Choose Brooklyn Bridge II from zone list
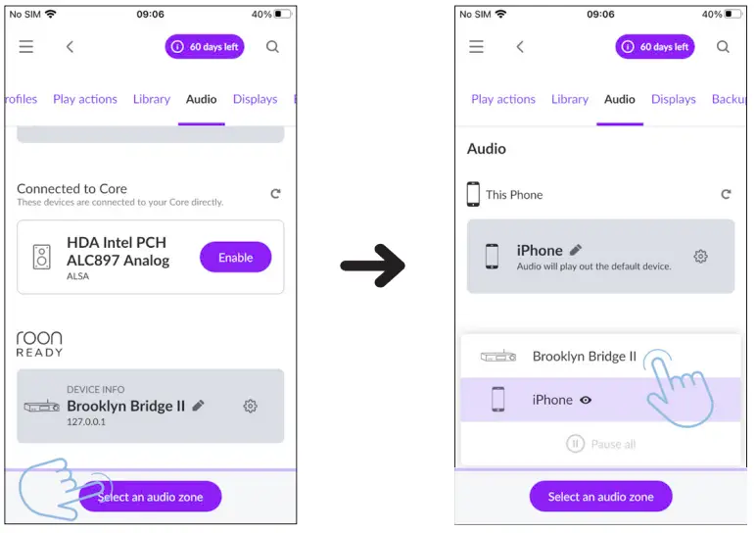756x533 pixels. tap(600, 356)
